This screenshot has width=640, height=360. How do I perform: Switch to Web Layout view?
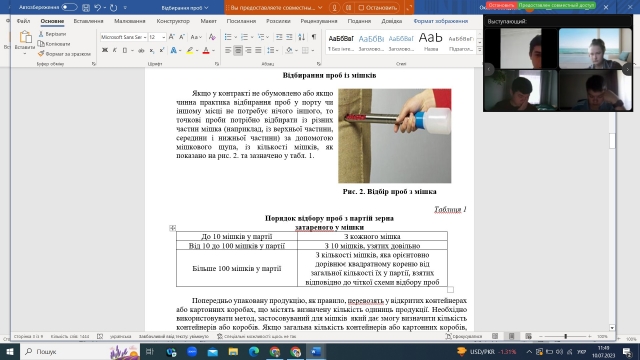coord(528,336)
